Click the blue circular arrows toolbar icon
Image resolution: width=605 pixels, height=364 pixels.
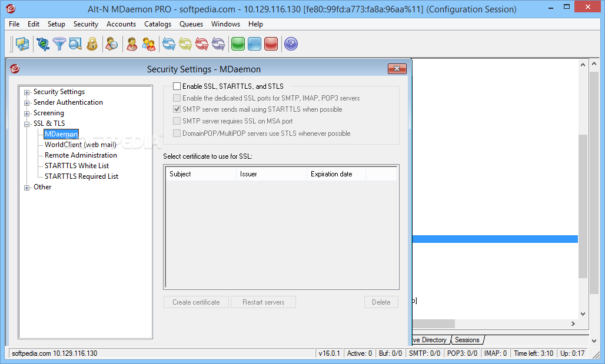tap(169, 44)
